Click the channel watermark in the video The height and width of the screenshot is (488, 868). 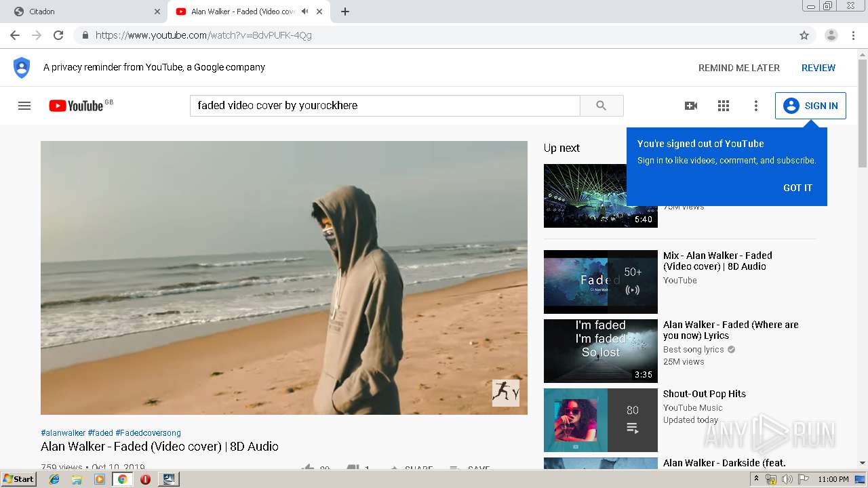point(506,393)
